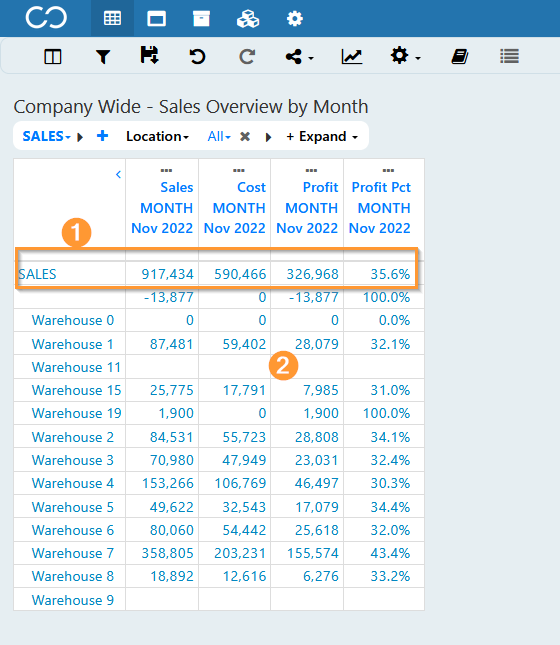Open the stacked cubes icon

point(248,19)
